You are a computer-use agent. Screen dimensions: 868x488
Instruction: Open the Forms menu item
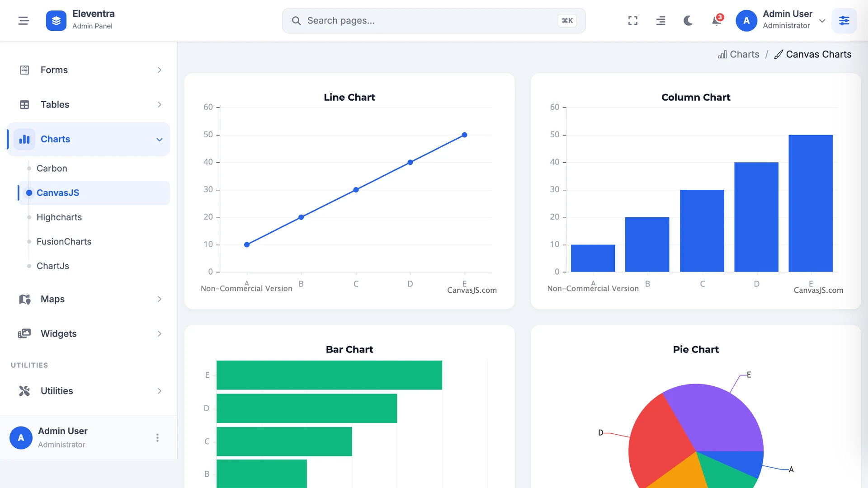click(89, 70)
